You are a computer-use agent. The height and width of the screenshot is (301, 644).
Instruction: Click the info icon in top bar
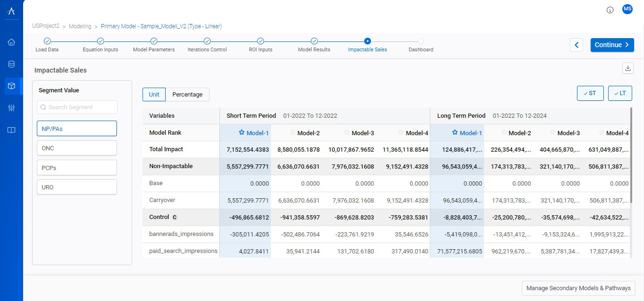pyautogui.click(x=610, y=10)
